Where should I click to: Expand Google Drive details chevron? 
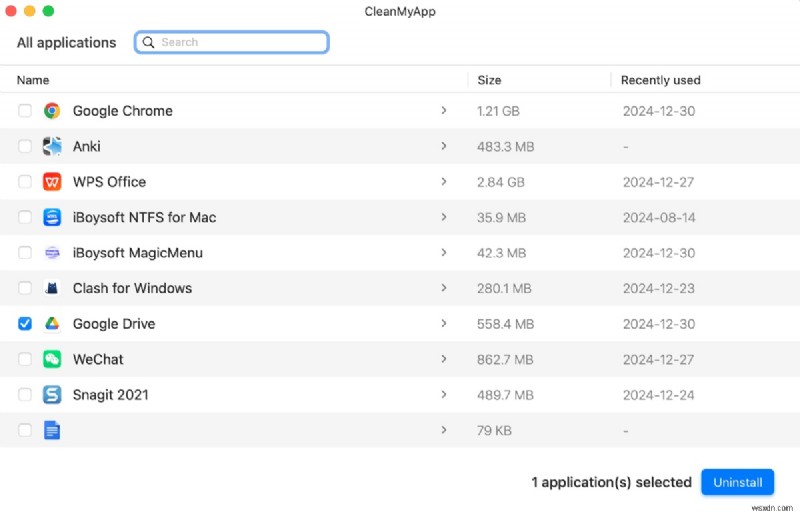click(x=444, y=323)
